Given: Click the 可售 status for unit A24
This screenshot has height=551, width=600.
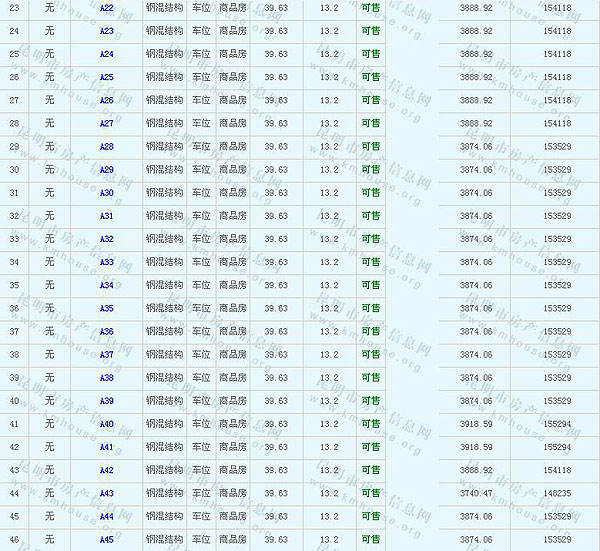Looking at the screenshot, I should 370,54.
